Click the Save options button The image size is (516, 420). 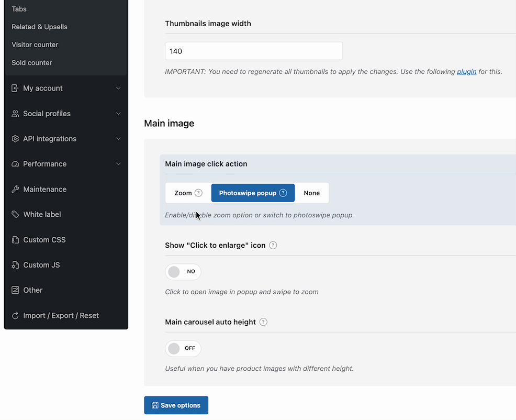176,405
